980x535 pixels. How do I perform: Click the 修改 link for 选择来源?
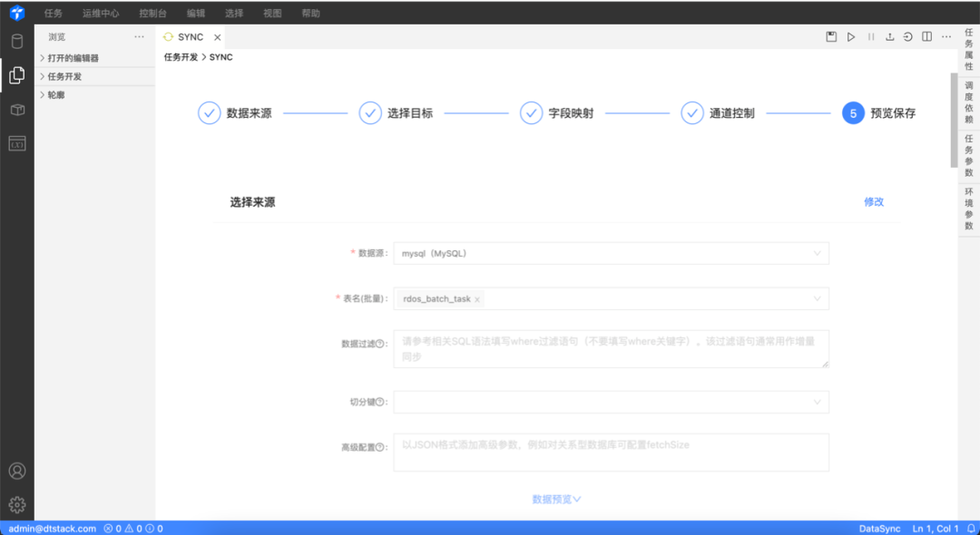click(874, 202)
